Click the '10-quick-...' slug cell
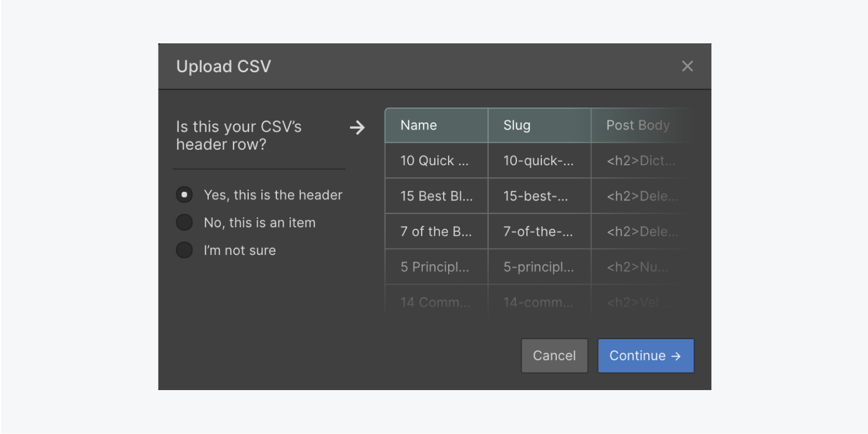 click(539, 160)
